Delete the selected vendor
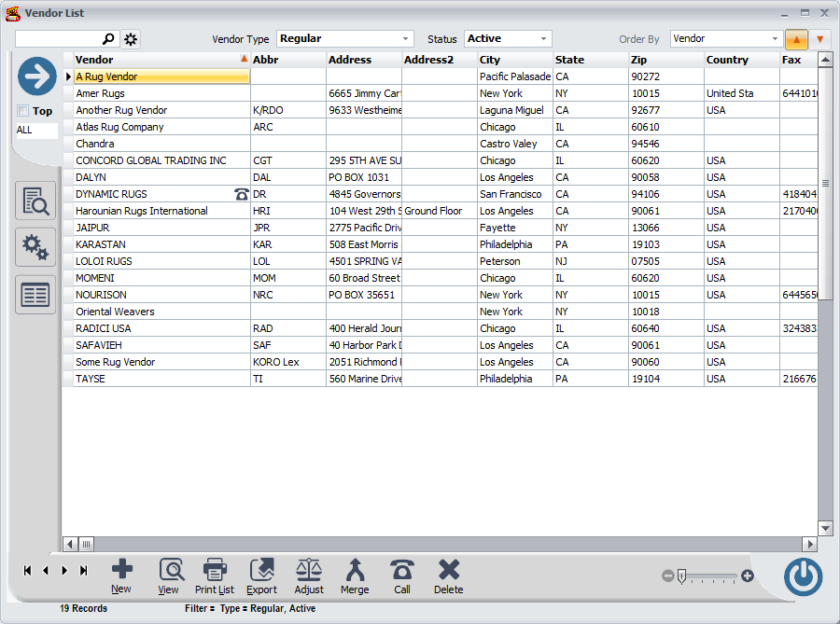 [448, 576]
